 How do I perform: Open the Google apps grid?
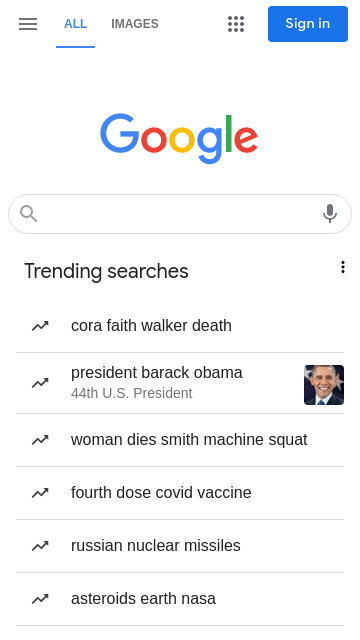pyautogui.click(x=236, y=24)
